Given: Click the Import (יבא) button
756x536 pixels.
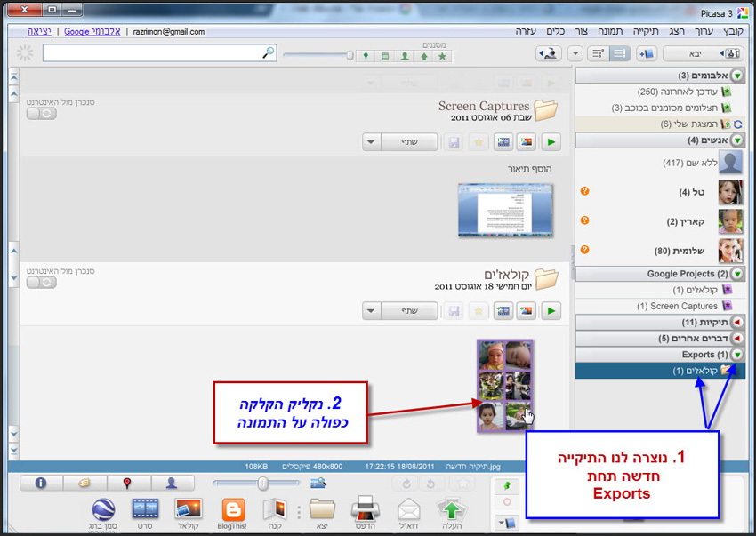Looking at the screenshot, I should 704,53.
